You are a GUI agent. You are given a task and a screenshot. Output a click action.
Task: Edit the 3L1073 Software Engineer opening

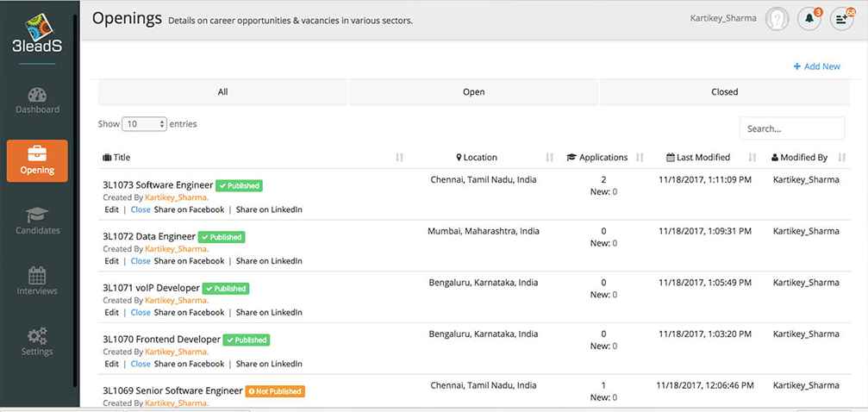click(x=111, y=209)
